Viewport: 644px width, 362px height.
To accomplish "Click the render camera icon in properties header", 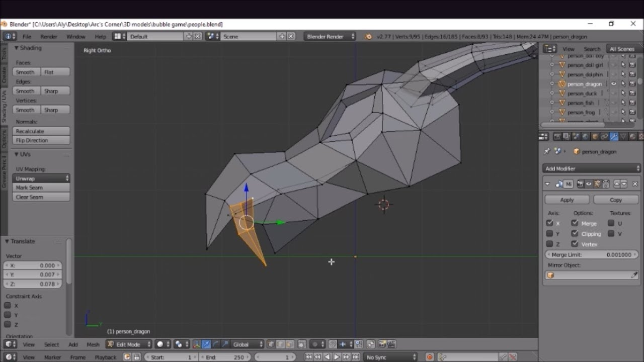I will tap(557, 136).
